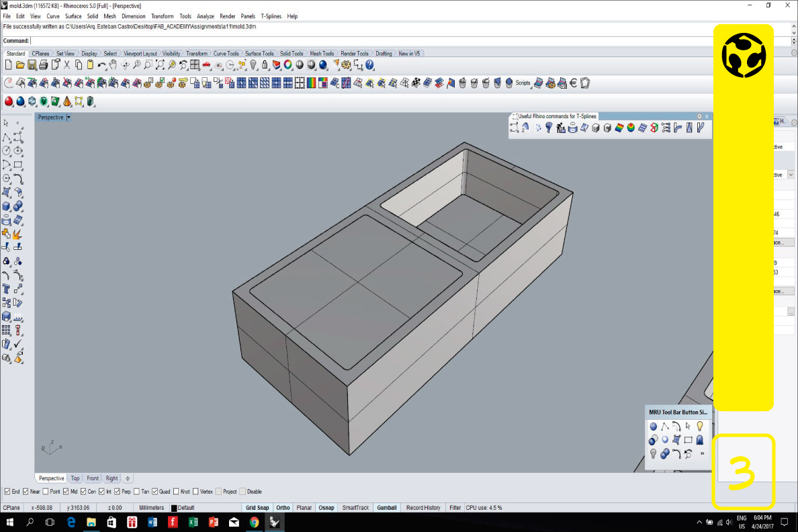Click the Explode tool icon
Screen dimensions: 798x532
[x=18, y=234]
